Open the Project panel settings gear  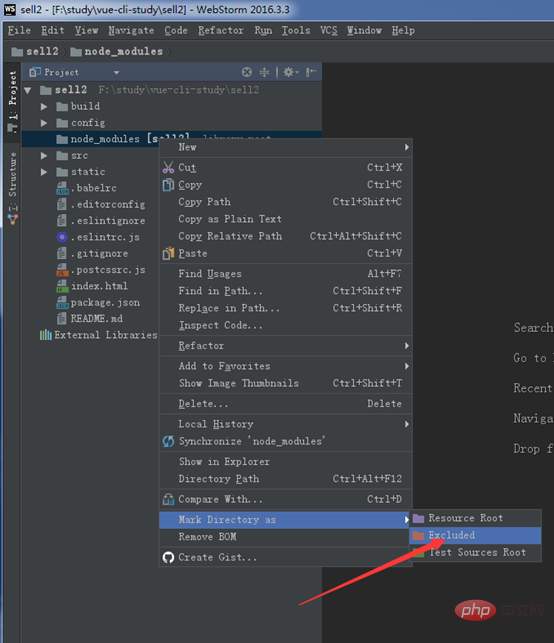tap(290, 72)
